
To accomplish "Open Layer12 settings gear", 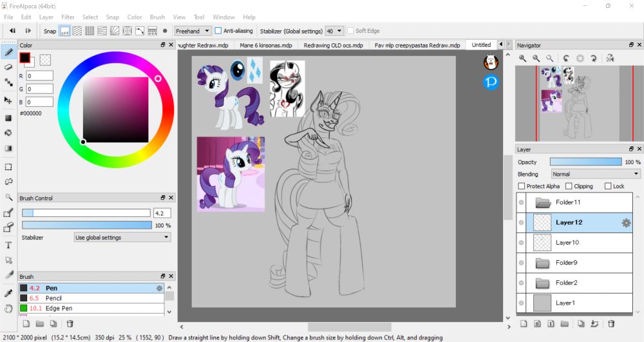I will (626, 223).
